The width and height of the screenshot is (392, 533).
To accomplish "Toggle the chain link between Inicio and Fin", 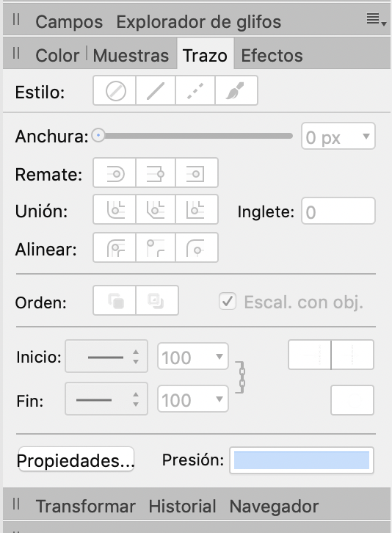I will click(x=241, y=377).
